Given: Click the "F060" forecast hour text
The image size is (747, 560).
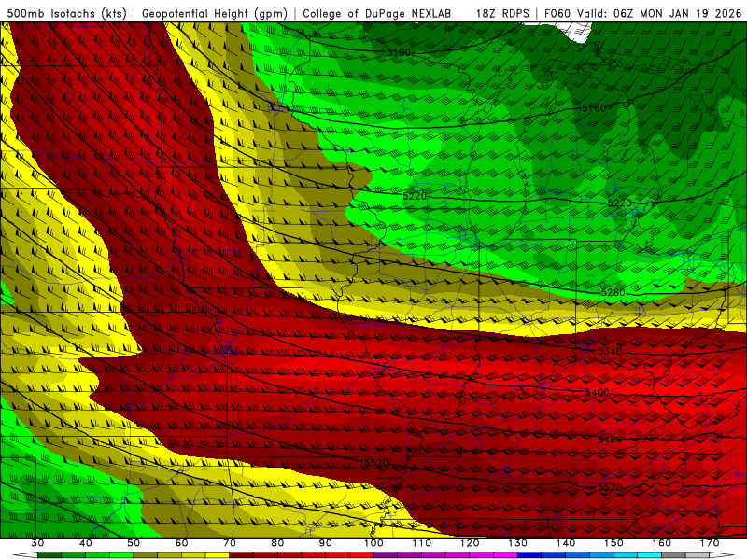Looking at the screenshot, I should [x=557, y=13].
